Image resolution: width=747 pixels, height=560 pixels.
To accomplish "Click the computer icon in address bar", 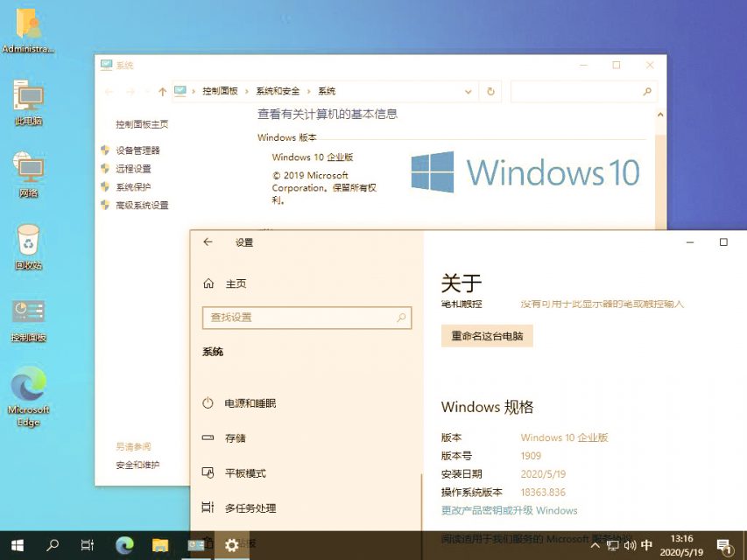I will (x=180, y=91).
